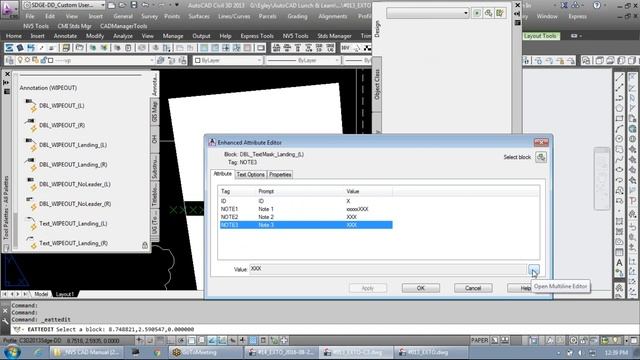The height and width of the screenshot is (360, 640).
Task: Select the Ellipse draw tool
Action: click(x=619, y=169)
